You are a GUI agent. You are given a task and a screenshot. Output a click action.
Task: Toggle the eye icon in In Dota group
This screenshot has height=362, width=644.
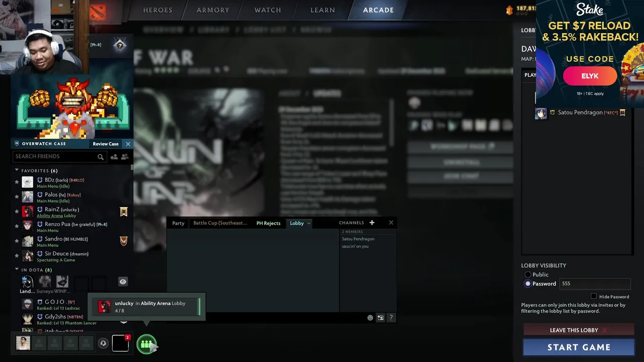(123, 282)
